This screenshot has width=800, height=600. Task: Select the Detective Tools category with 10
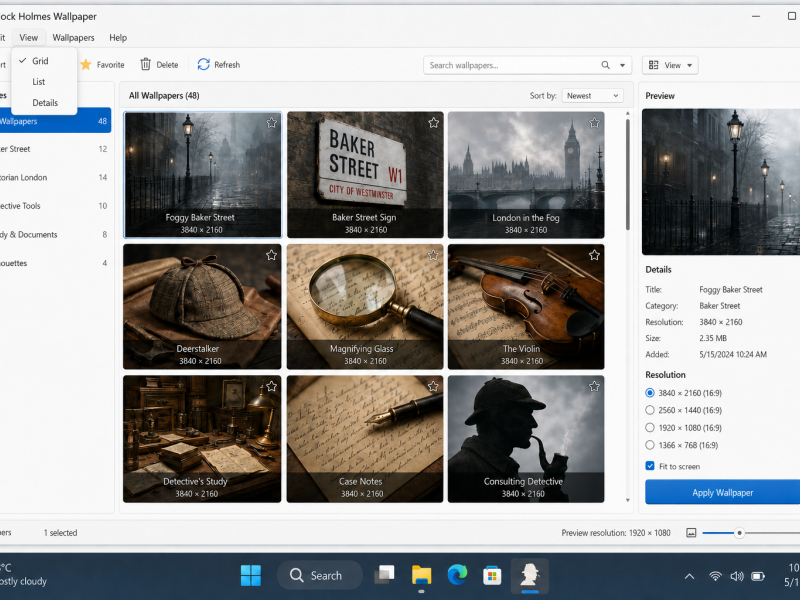click(x=54, y=206)
